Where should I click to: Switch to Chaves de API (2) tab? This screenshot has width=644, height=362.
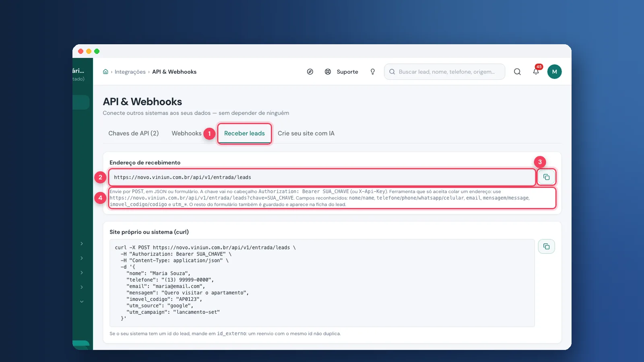[134, 133]
